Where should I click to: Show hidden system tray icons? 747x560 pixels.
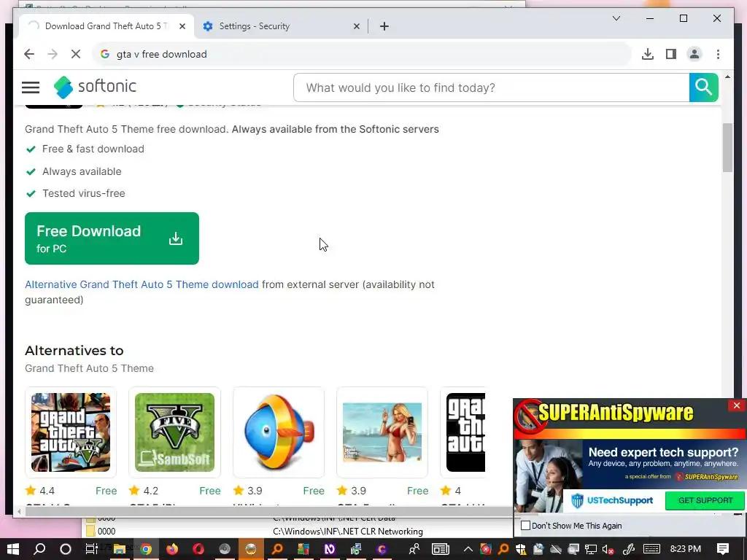(468, 549)
